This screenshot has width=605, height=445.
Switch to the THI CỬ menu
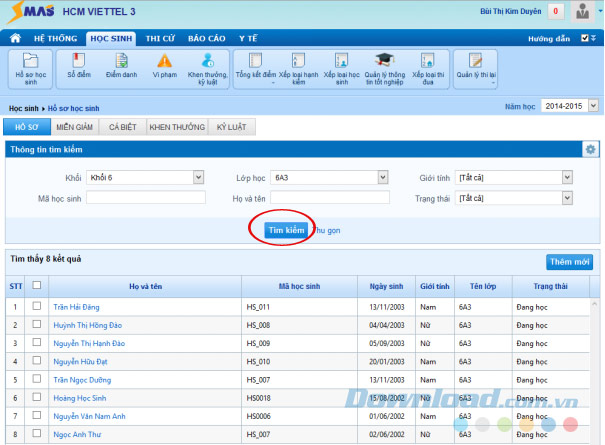click(x=160, y=38)
